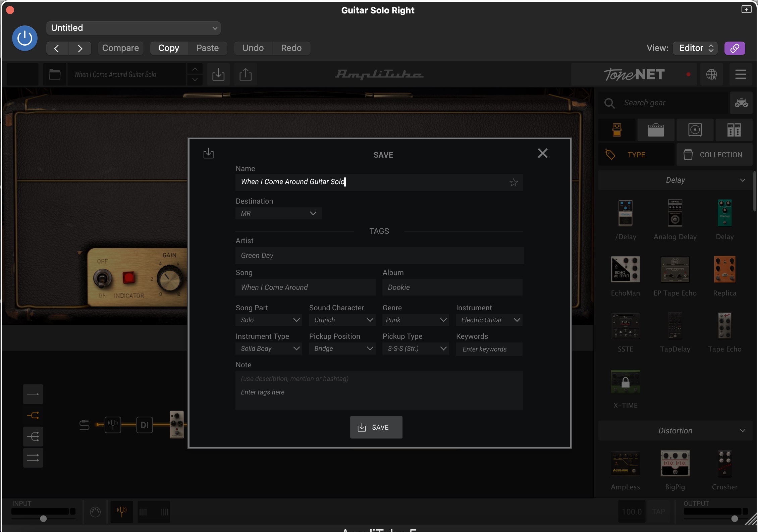Screen dimensions: 758x532
Task: Open the preset browser folder icon
Action: [x=54, y=74]
